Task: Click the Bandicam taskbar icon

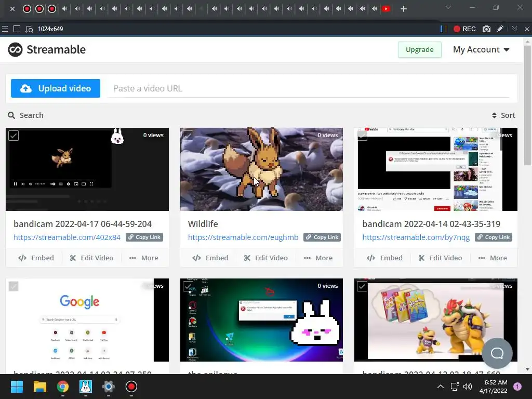Action: [131, 387]
